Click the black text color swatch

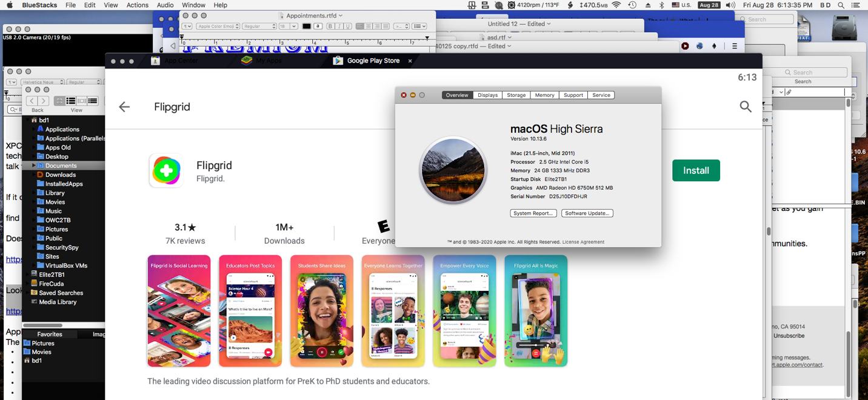pos(306,27)
